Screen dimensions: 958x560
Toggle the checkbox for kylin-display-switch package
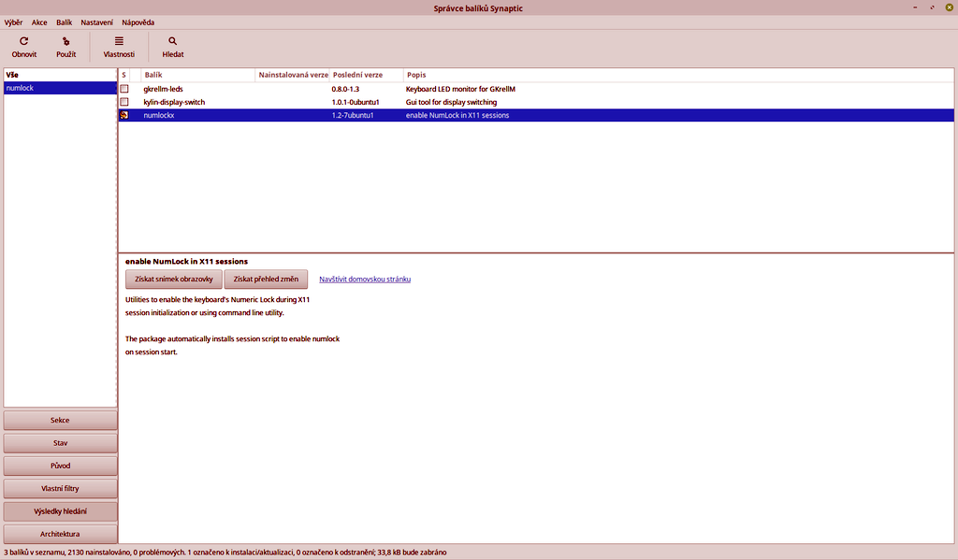[x=124, y=102]
